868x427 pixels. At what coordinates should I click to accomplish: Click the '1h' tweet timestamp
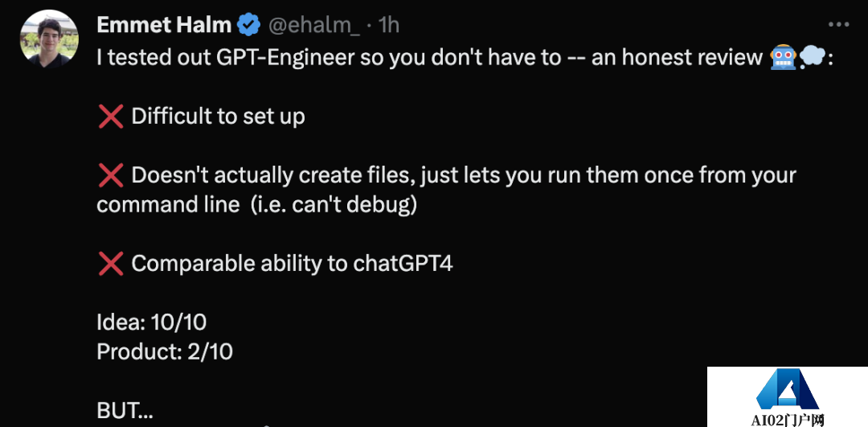388,25
